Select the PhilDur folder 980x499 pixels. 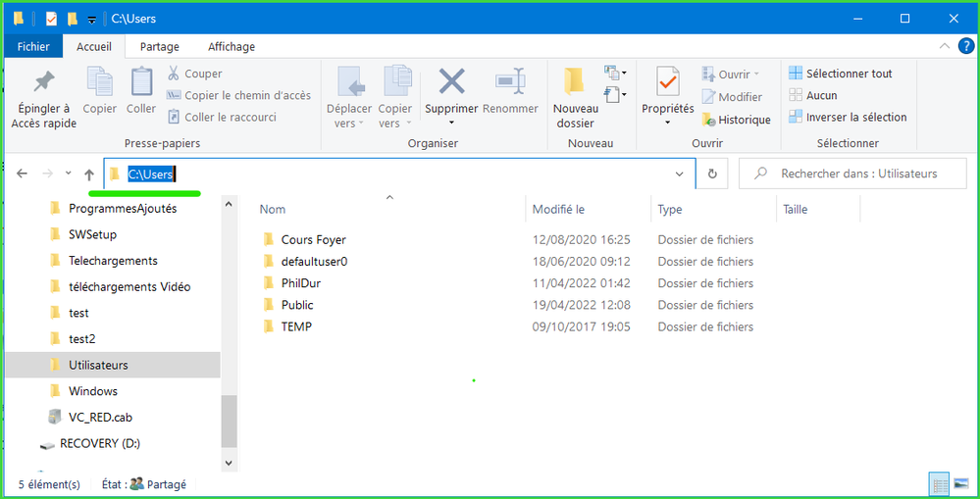(x=300, y=283)
